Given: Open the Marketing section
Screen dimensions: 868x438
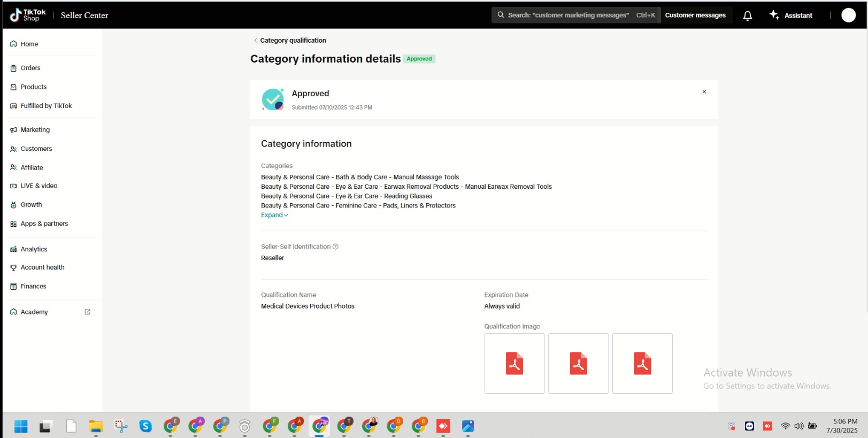Looking at the screenshot, I should (35, 129).
